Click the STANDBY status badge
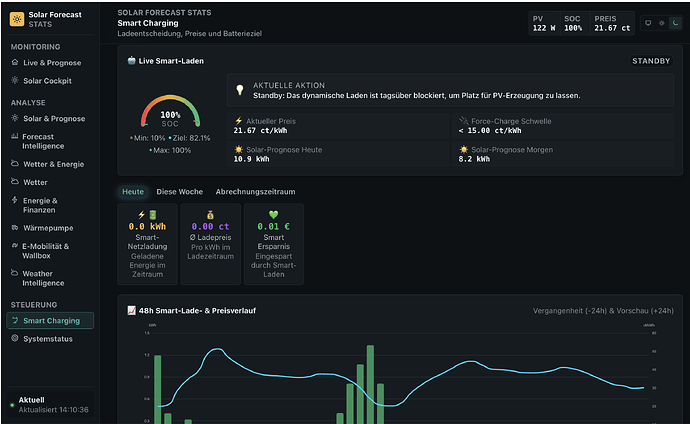The width and height of the screenshot is (690, 424). coord(651,61)
